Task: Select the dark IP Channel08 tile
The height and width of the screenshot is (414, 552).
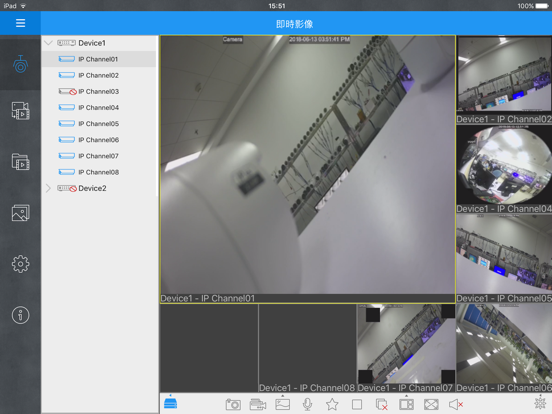Action: pyautogui.click(x=307, y=348)
